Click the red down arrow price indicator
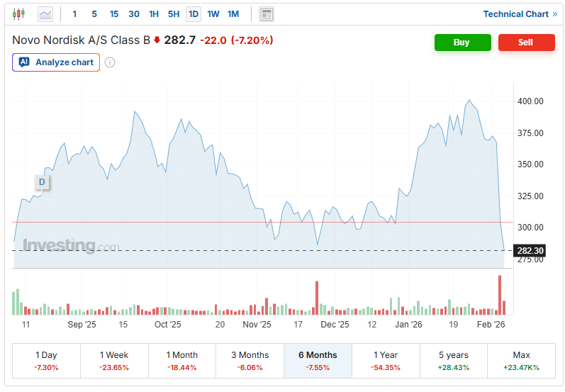The width and height of the screenshot is (565, 392). [x=157, y=40]
